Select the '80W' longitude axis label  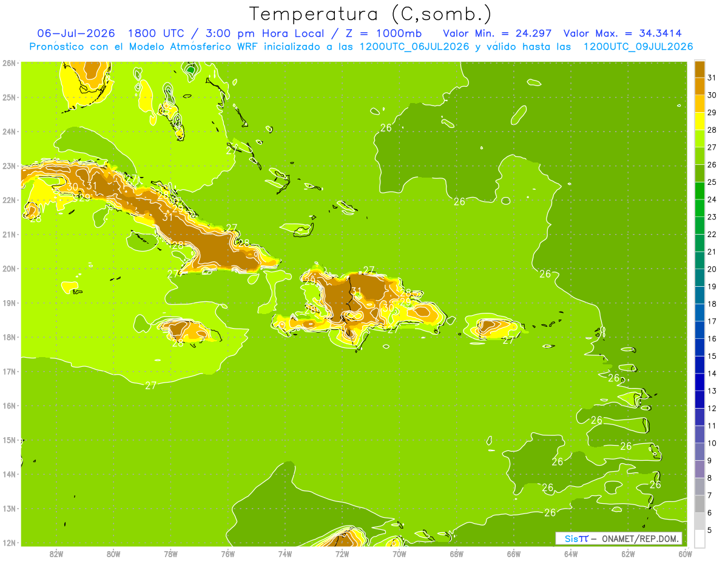coord(113,554)
